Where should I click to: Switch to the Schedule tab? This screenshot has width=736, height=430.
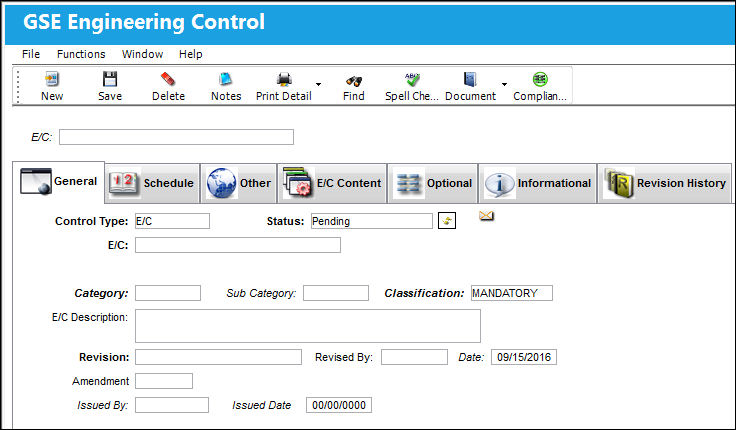coord(153,183)
